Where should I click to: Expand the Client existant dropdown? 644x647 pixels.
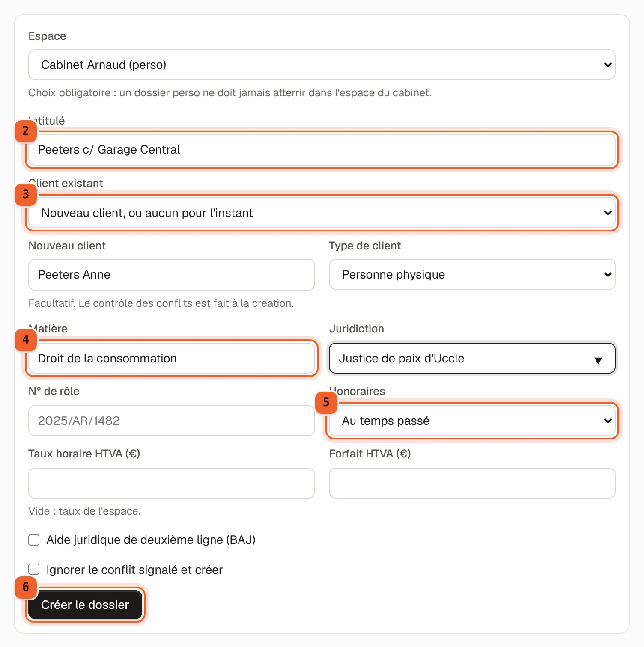click(322, 213)
